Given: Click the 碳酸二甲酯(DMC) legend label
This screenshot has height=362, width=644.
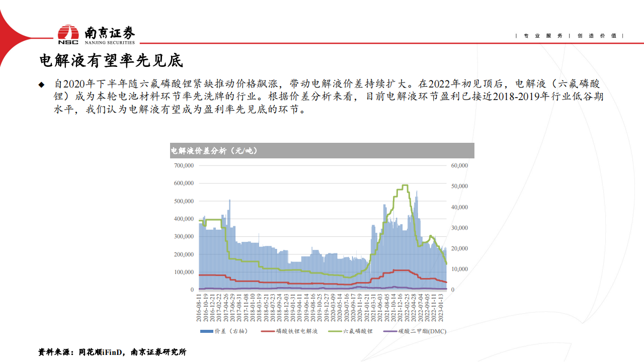Looking at the screenshot, I should [422, 331].
